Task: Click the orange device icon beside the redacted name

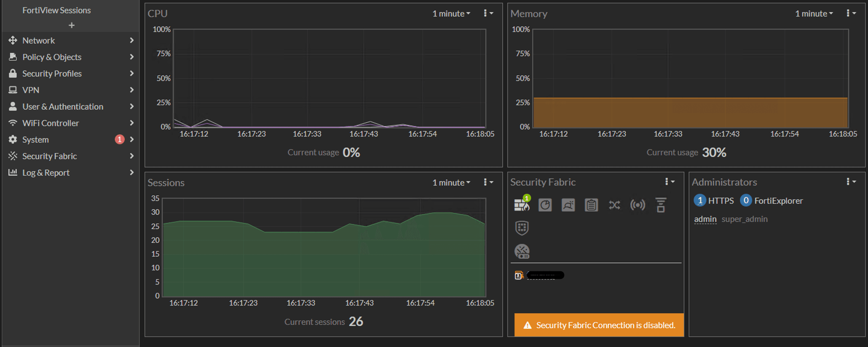Action: (519, 275)
